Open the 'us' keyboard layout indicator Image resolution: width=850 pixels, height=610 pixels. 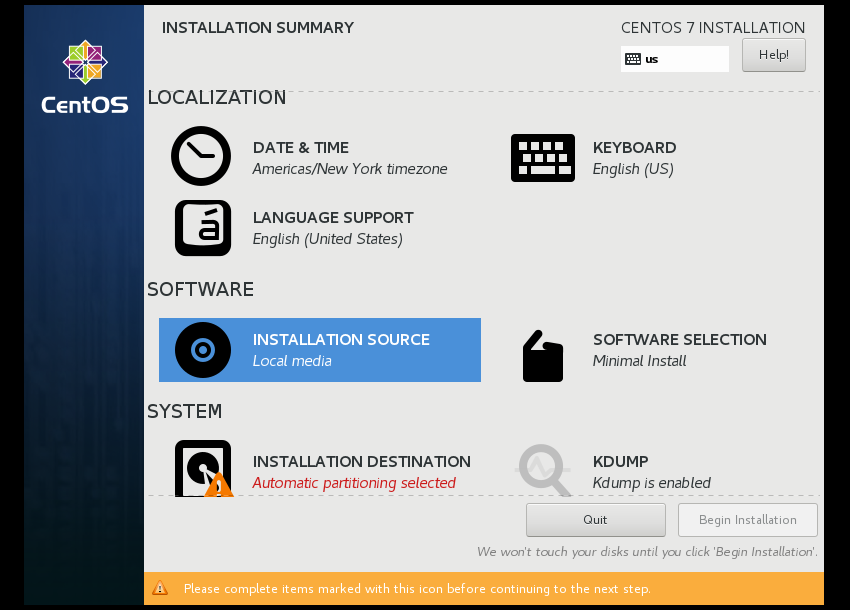tap(674, 59)
